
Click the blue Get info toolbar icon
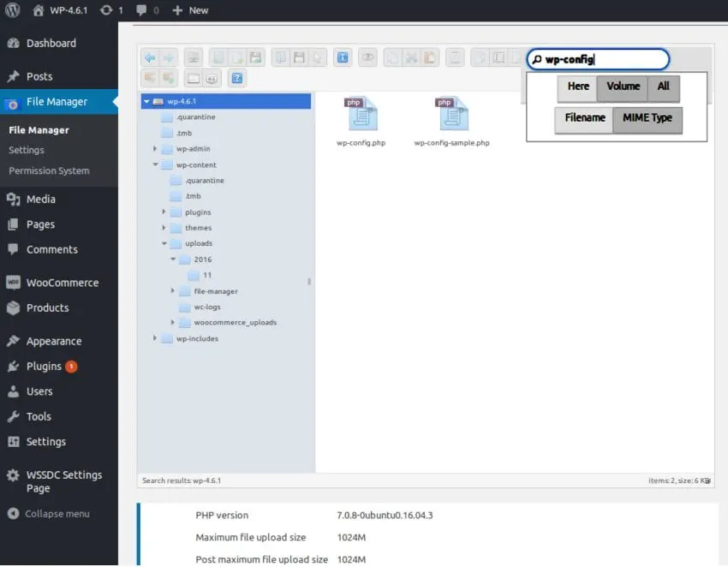point(343,57)
